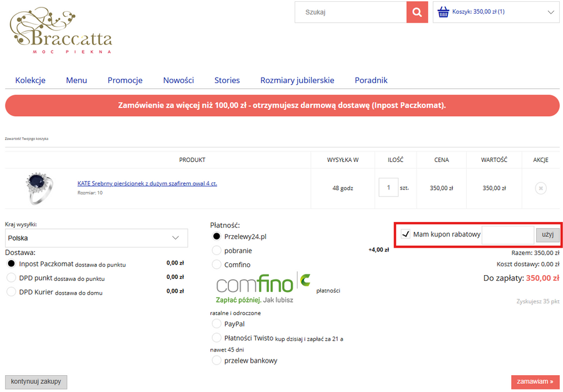Click the quantity input field
The width and height of the screenshot is (563, 392).
point(388,188)
